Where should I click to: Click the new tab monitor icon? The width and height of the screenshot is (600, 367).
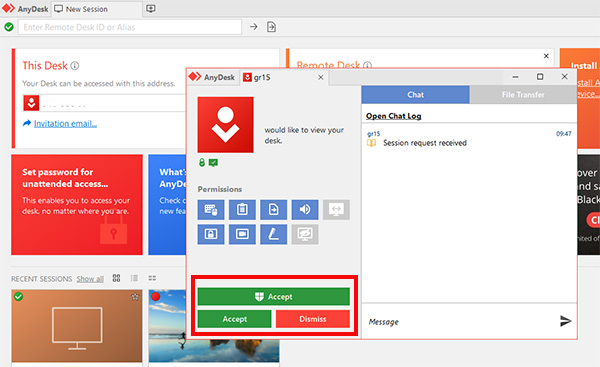[x=151, y=9]
